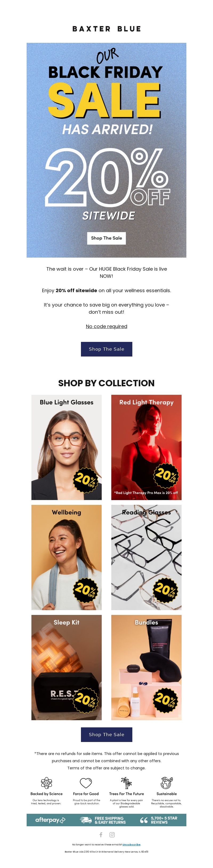This screenshot has width=213, height=868.
Task: Open the Blue Light Glasses collection
Action: coord(67,447)
